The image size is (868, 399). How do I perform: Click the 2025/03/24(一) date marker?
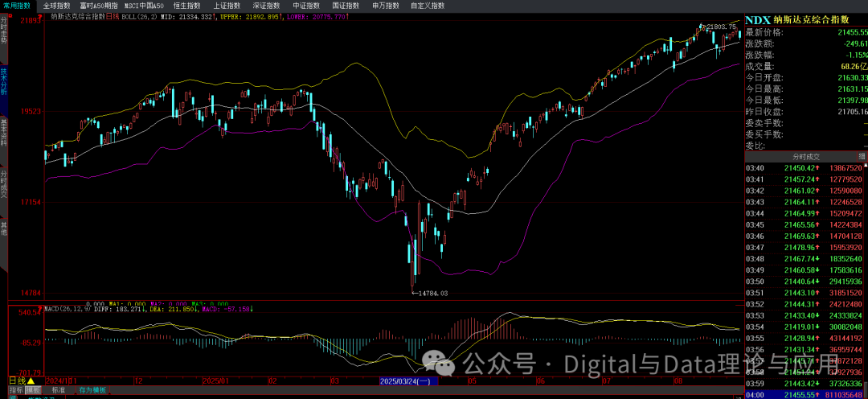408,381
